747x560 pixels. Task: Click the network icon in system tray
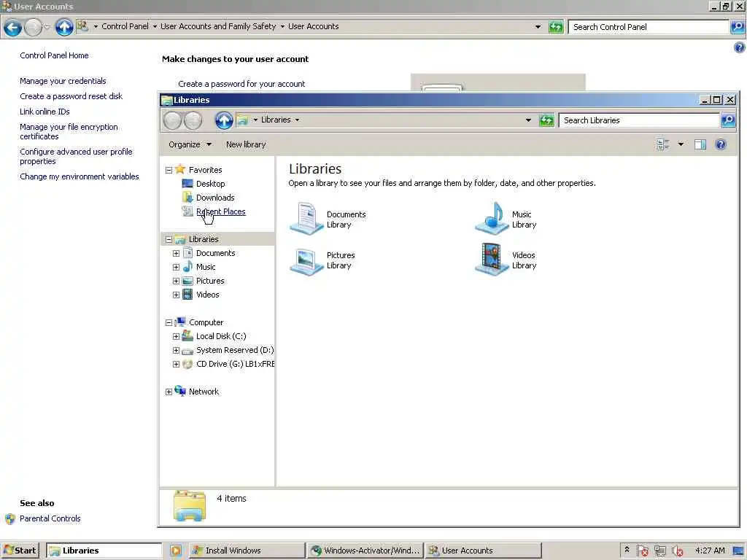[x=659, y=551]
